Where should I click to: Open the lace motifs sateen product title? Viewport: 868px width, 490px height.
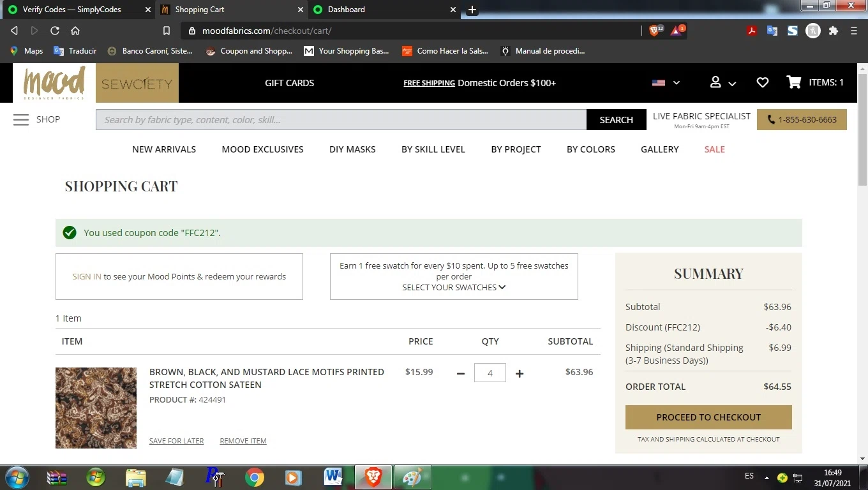pos(267,378)
